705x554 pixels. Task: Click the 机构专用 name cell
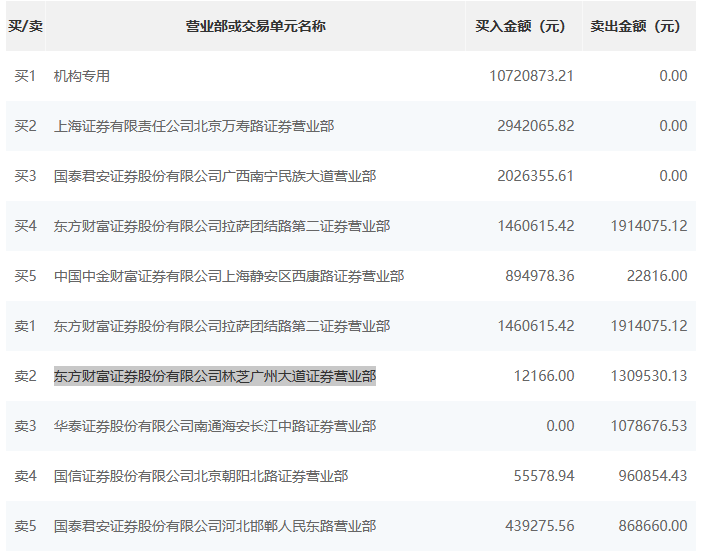tap(82, 76)
